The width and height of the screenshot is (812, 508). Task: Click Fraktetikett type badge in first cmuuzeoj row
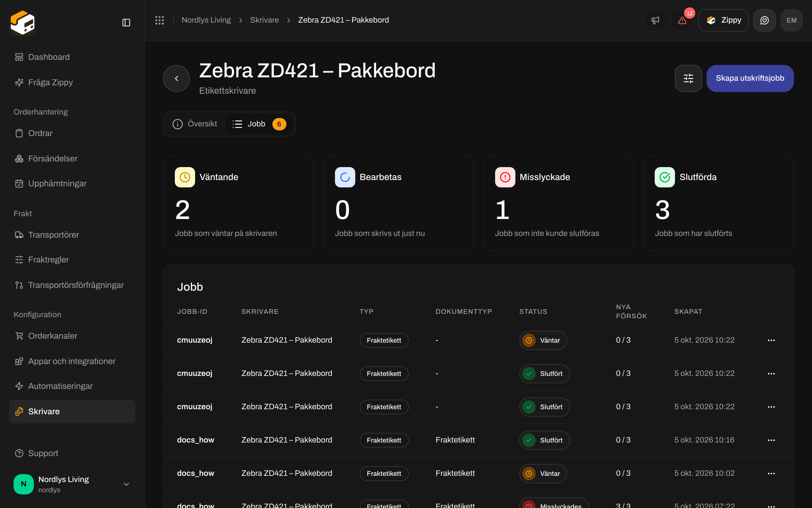(x=384, y=340)
